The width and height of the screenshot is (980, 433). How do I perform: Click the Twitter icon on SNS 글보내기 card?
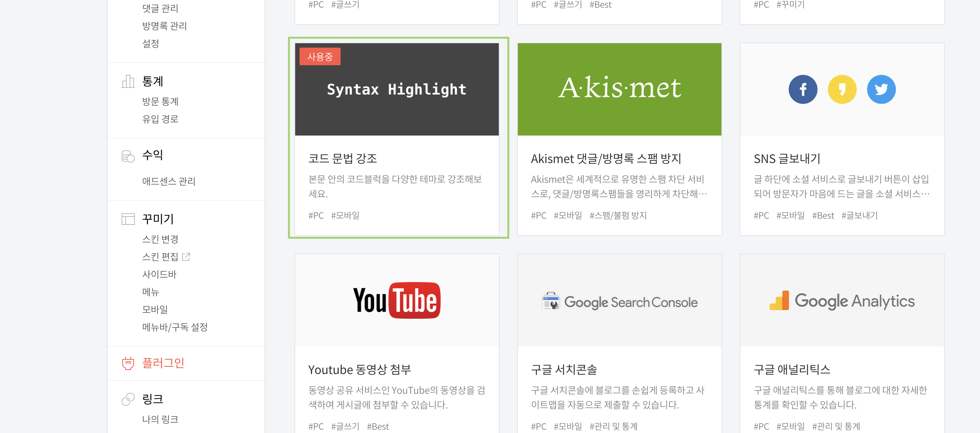[x=881, y=89]
